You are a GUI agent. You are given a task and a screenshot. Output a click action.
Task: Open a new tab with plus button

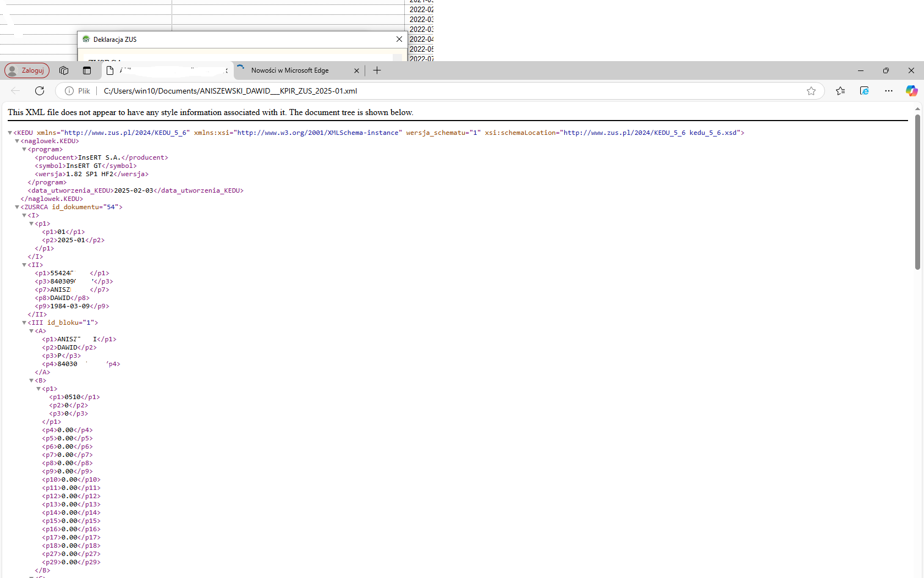click(x=377, y=70)
